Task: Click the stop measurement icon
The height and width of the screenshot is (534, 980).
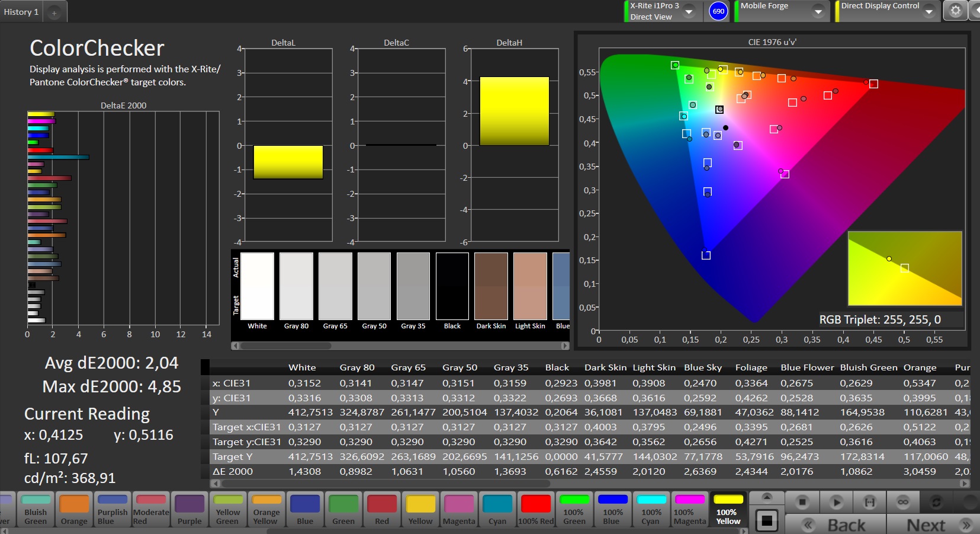Action: (x=802, y=502)
